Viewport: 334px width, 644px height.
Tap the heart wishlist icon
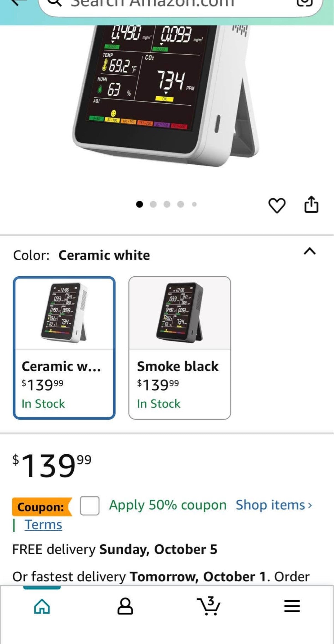pyautogui.click(x=277, y=206)
